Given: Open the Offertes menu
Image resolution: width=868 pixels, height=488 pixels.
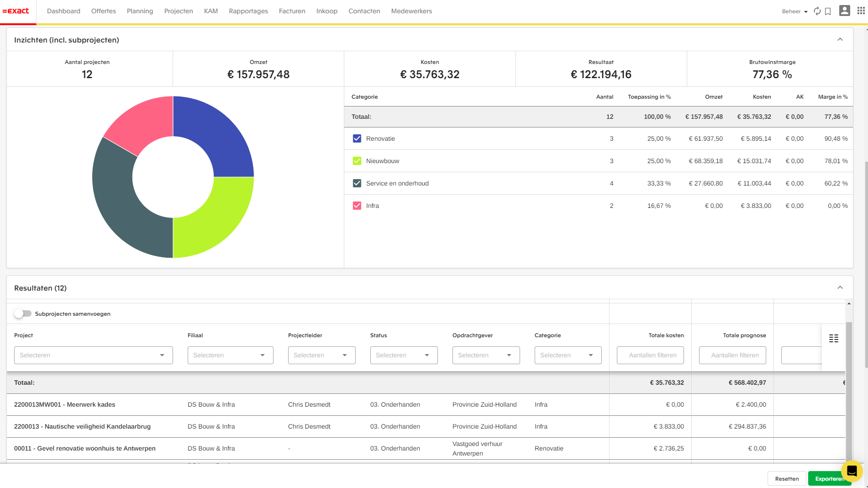Looking at the screenshot, I should pyautogui.click(x=104, y=11).
